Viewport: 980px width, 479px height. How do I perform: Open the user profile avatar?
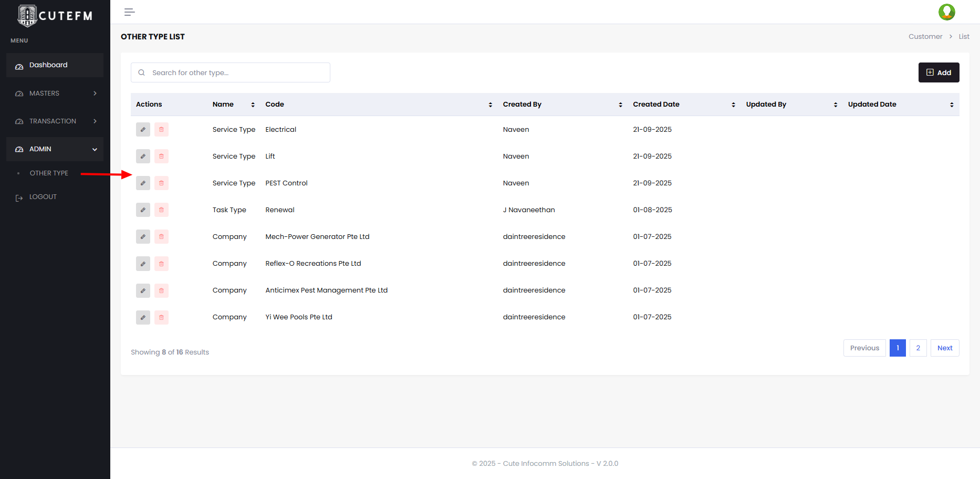[946, 12]
